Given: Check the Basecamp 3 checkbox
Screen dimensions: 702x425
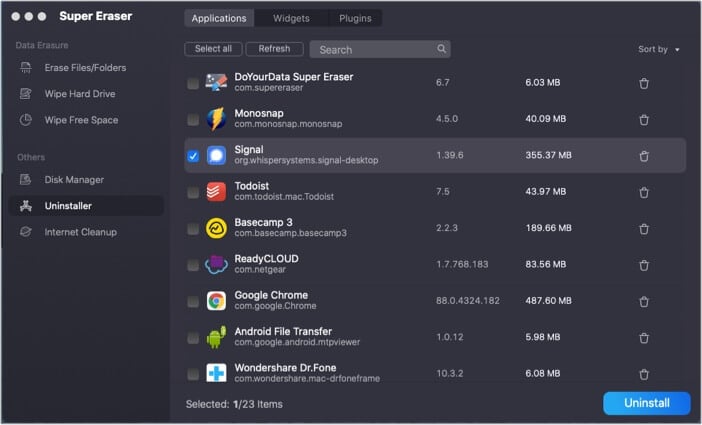Looking at the screenshot, I should point(193,229).
